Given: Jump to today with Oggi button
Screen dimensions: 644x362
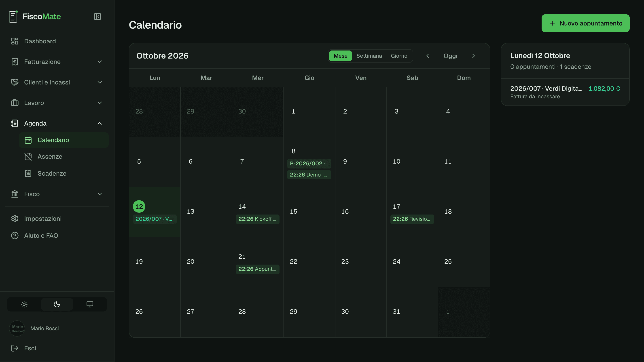Looking at the screenshot, I should 450,56.
